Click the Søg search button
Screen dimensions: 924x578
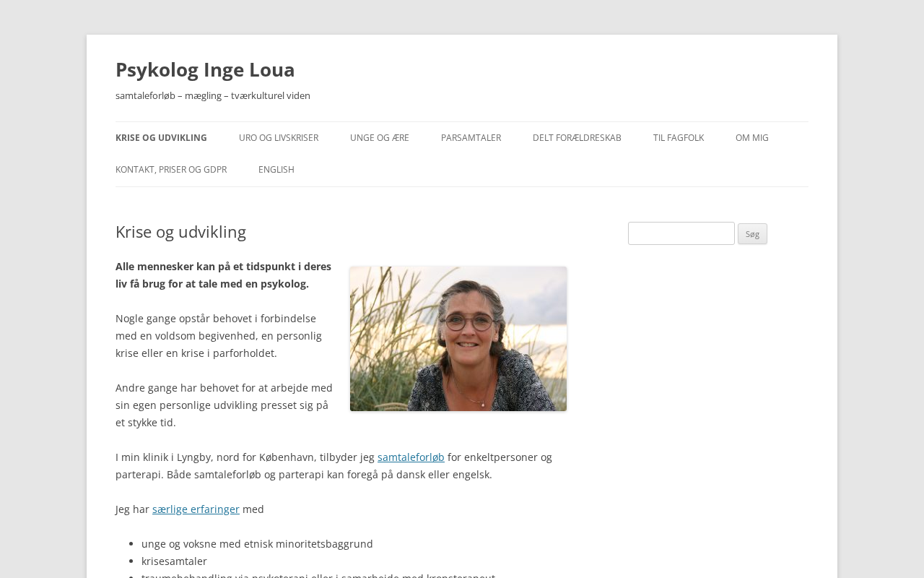[752, 234]
